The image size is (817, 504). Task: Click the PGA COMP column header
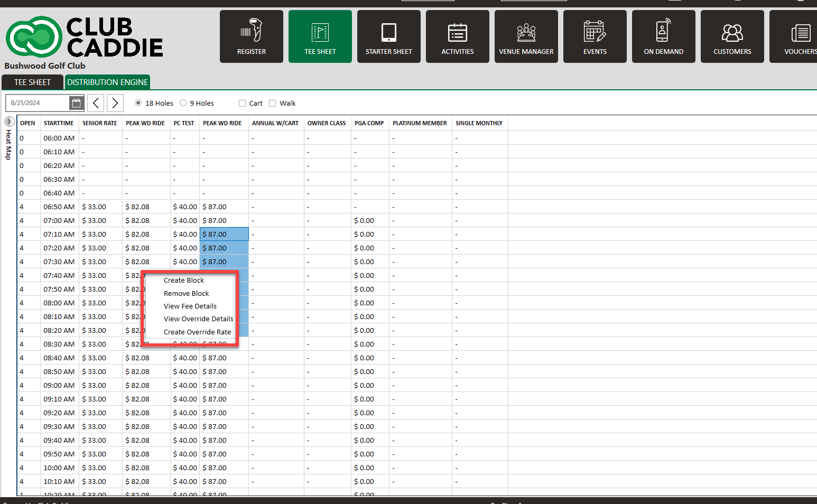coord(369,123)
